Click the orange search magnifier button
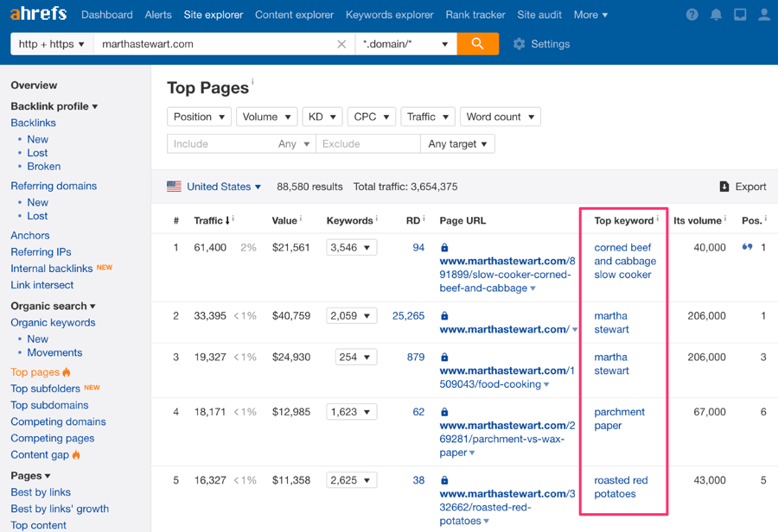The image size is (778, 532). coord(477,44)
